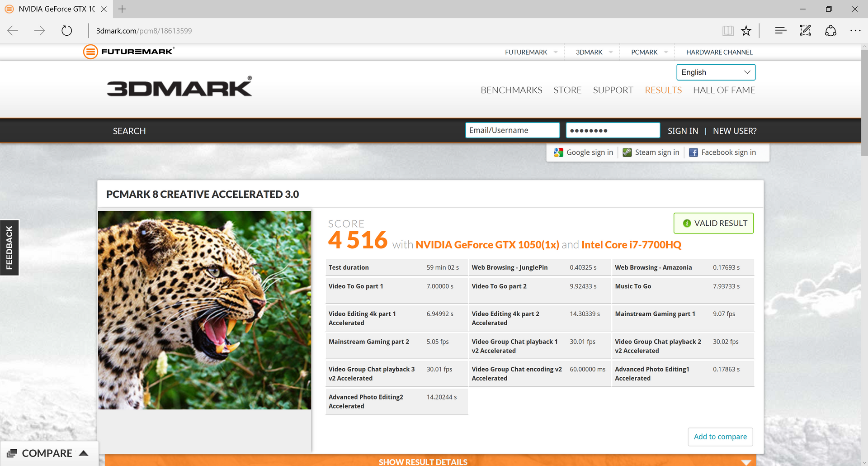This screenshot has height=466, width=868.
Task: Click the FEEDBACK side tab
Action: pyautogui.click(x=9, y=248)
